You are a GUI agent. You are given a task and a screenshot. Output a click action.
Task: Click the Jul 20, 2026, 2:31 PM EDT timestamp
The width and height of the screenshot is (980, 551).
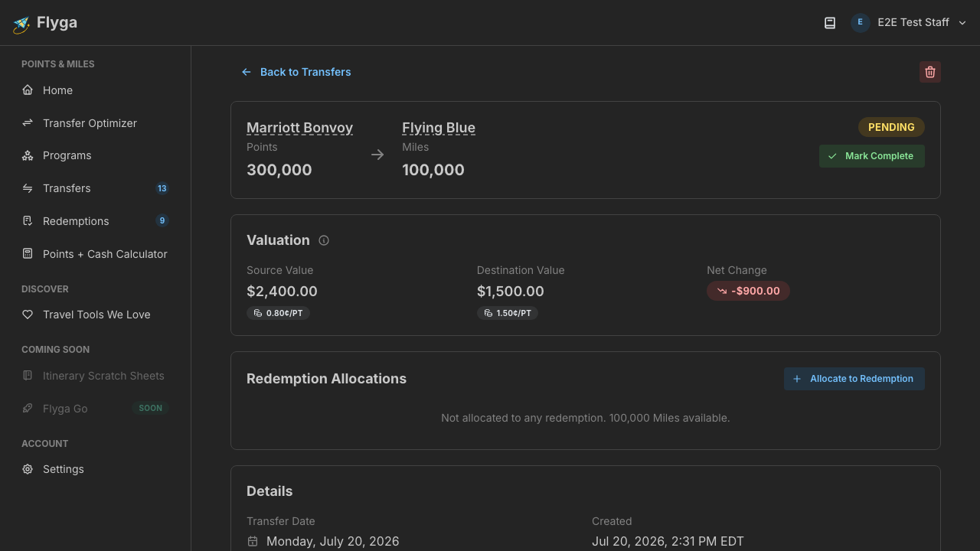pyautogui.click(x=668, y=541)
